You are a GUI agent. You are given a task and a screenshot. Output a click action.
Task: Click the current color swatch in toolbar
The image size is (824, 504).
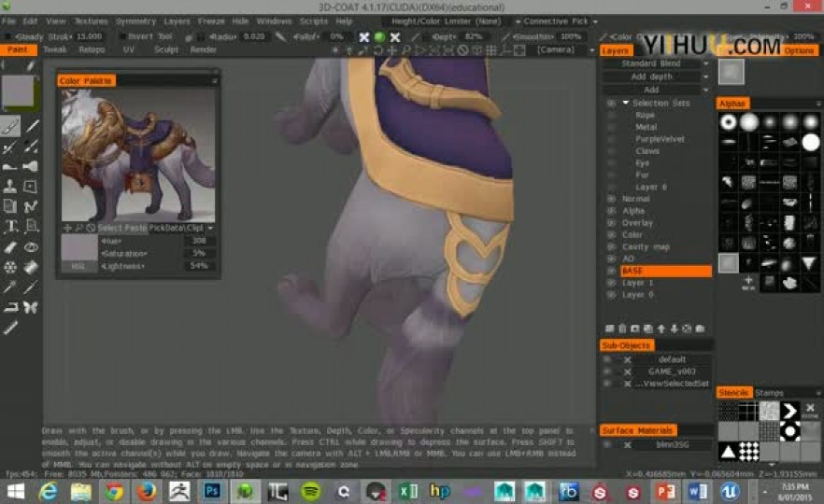click(19, 91)
